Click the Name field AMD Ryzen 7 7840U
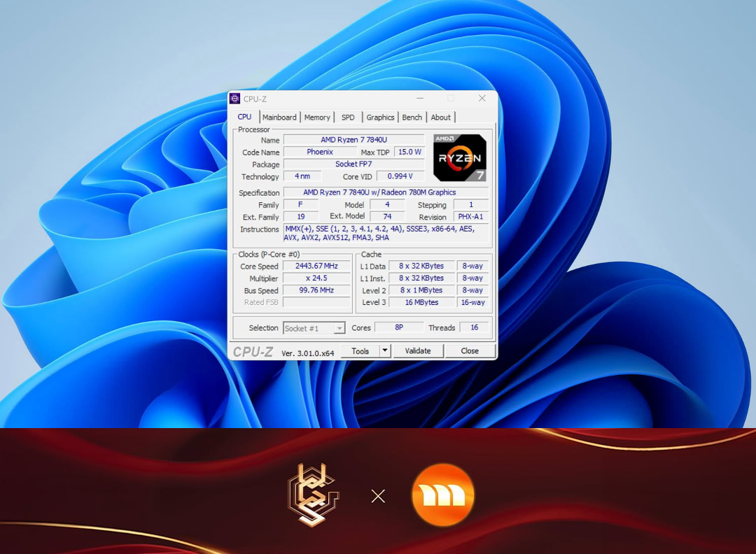Screen dimensions: 756x554 (354, 140)
